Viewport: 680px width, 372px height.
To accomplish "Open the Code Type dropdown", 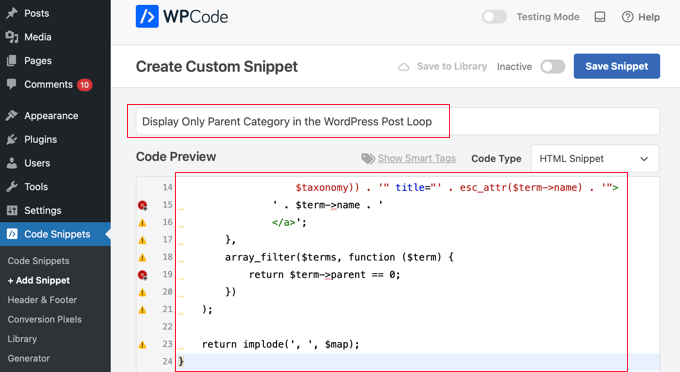I will 595,159.
